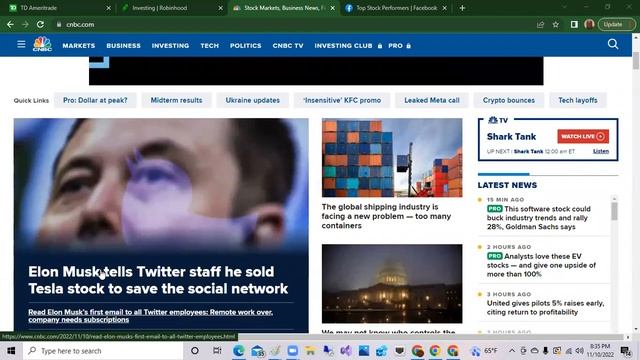Launch Microsoft Edge from the taskbar
Screen dimensions: 640x360
[x=239, y=351]
